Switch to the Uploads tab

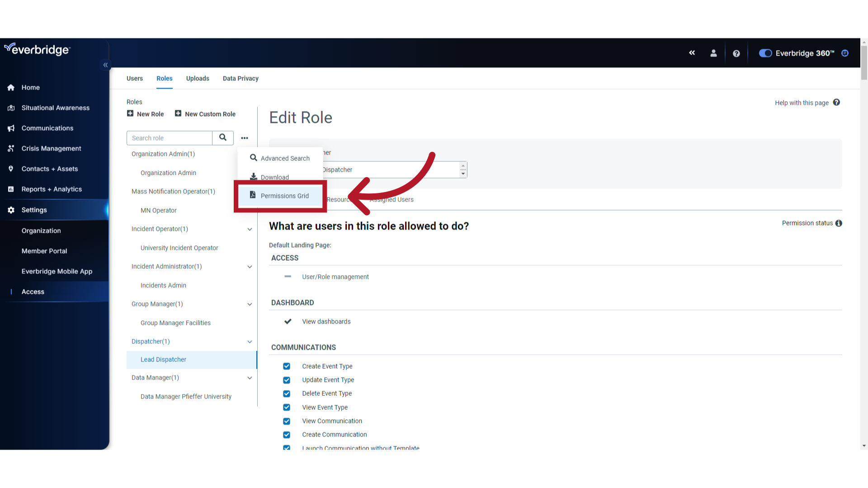point(197,78)
